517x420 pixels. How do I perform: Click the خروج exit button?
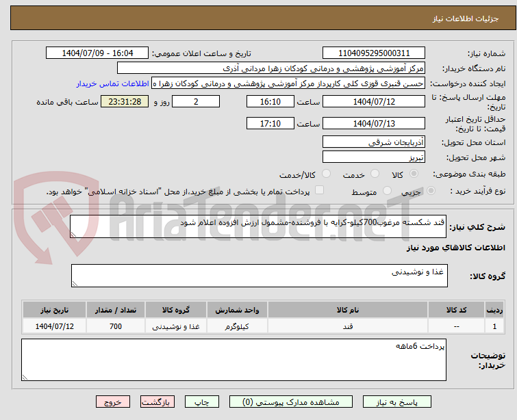[x=113, y=402]
